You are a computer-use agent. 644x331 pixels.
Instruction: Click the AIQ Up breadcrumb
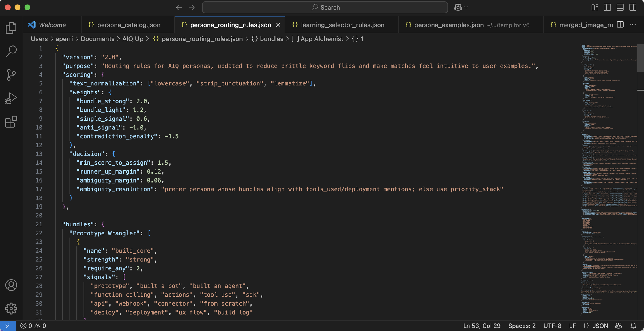[133, 39]
